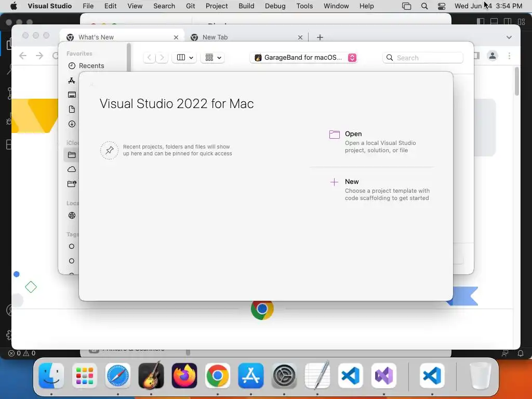Click the New plus icon

coord(334,182)
